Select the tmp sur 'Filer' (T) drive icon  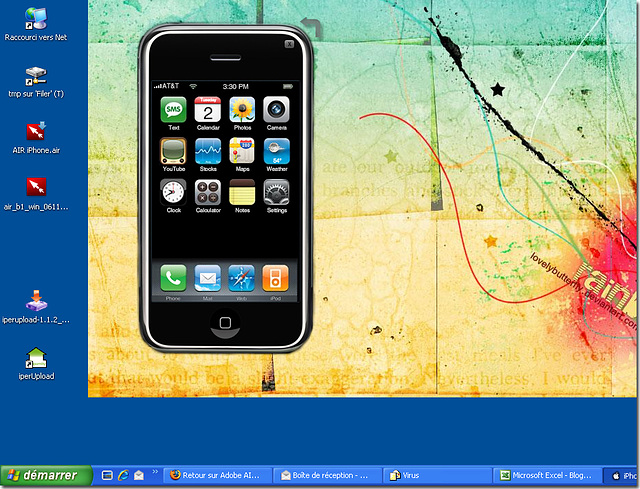coord(36,82)
